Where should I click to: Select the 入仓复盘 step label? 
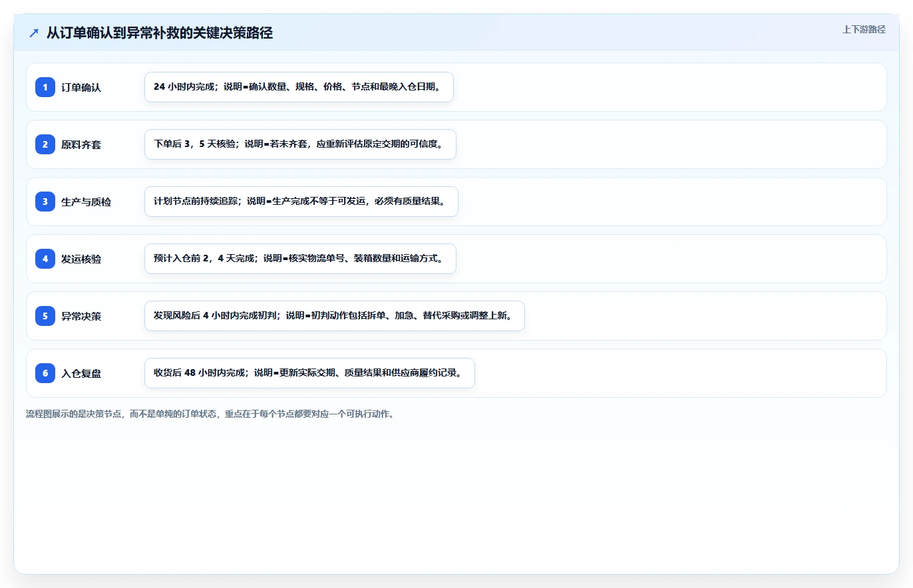(x=81, y=373)
